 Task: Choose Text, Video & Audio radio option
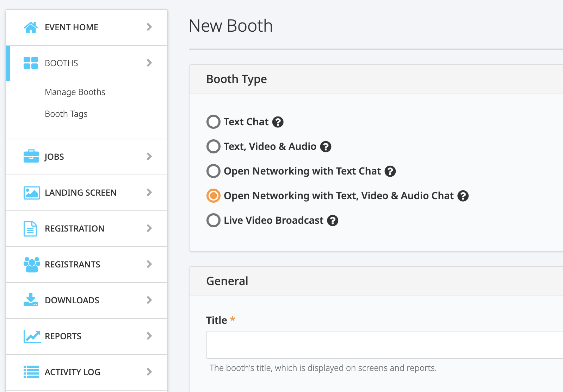(213, 147)
